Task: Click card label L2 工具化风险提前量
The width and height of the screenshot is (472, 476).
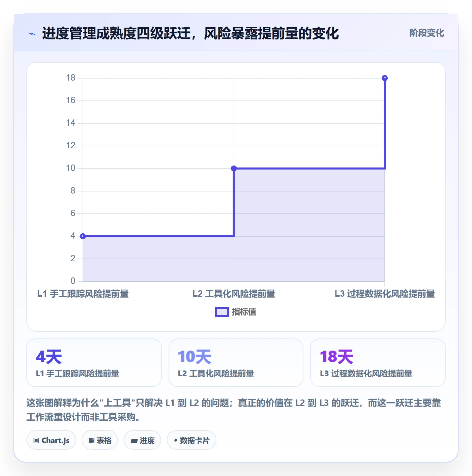Action: 216,374
